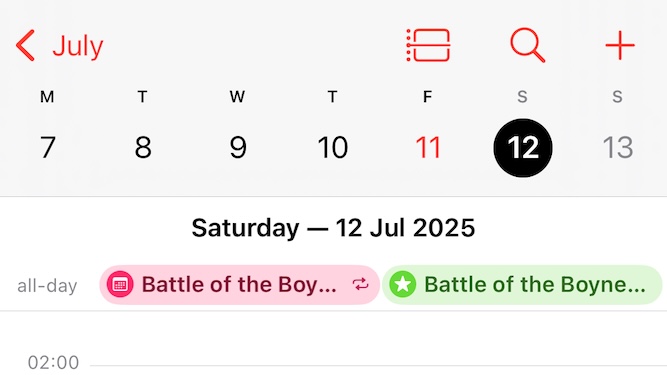Tap the green star holiday icon
This screenshot has width=667, height=375.
point(402,284)
